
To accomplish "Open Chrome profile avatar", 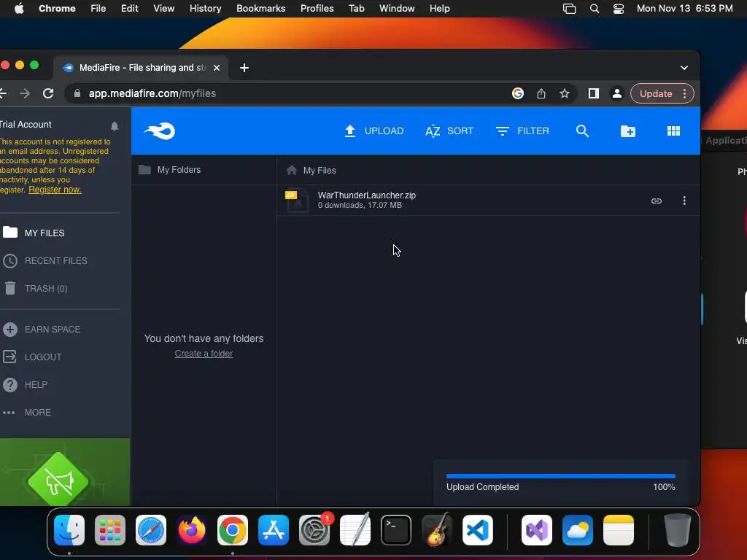I will click(x=617, y=94).
